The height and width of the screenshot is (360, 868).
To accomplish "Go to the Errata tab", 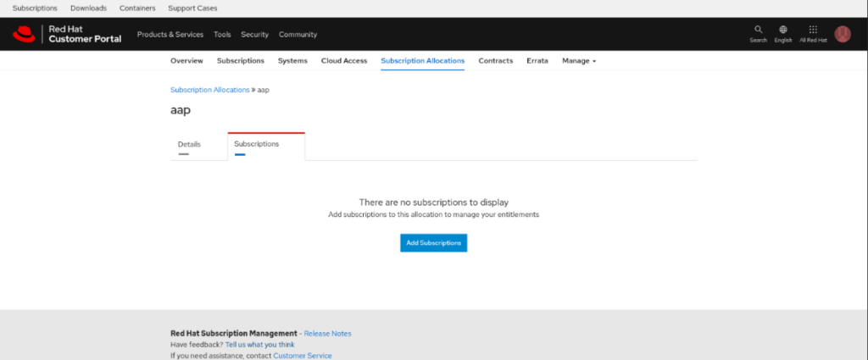I will [537, 61].
